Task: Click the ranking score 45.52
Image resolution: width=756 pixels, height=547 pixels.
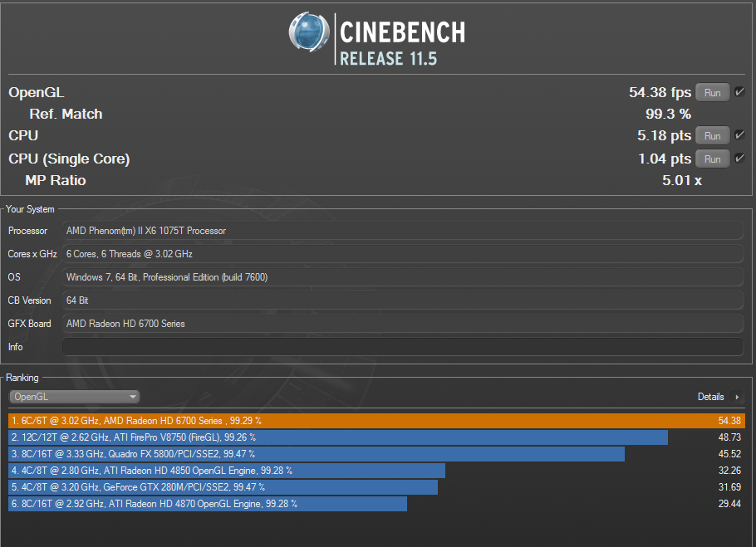Action: point(729,453)
